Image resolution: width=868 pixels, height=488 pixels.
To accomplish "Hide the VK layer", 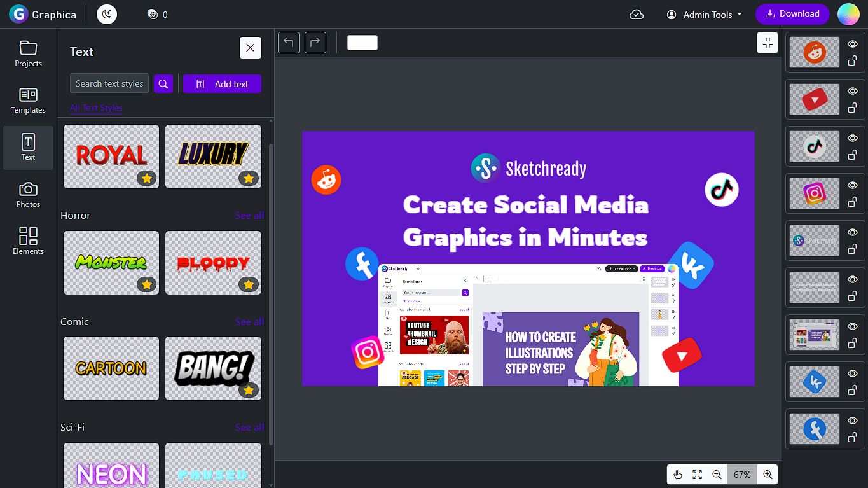I will click(x=853, y=374).
